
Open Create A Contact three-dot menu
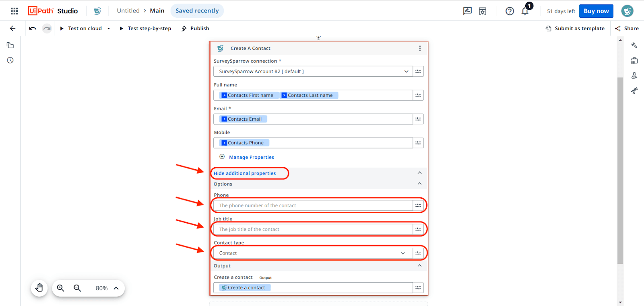[420, 48]
